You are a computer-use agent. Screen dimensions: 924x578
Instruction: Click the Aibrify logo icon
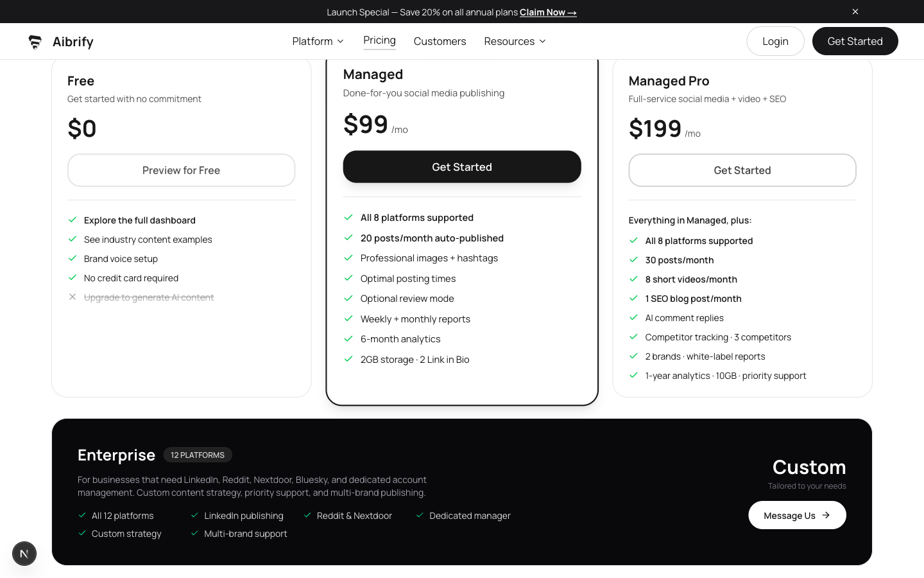(x=35, y=42)
